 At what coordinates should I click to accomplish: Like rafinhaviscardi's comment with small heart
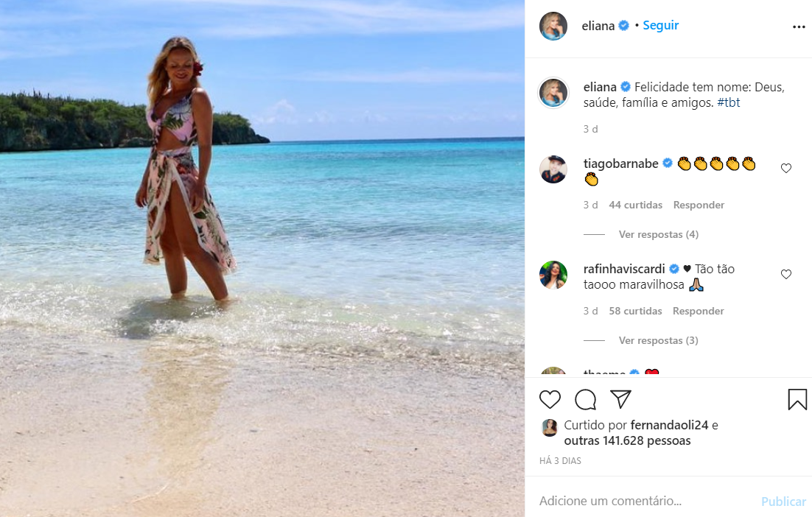[786, 274]
